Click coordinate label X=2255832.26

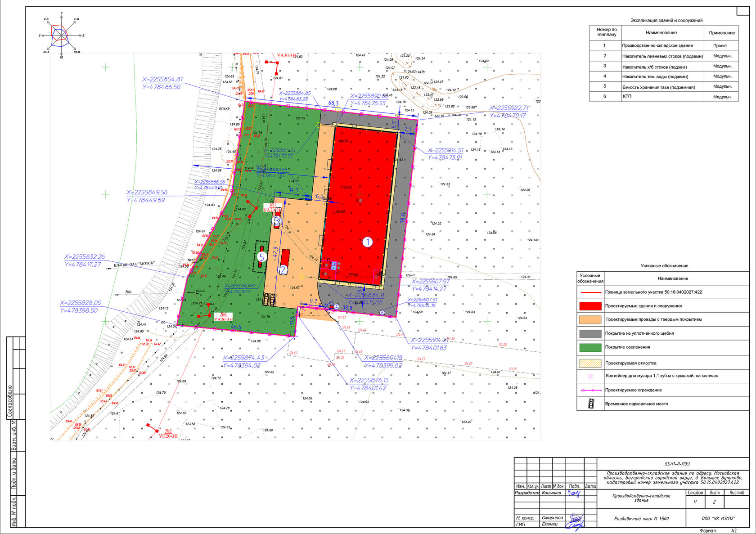click(85, 257)
